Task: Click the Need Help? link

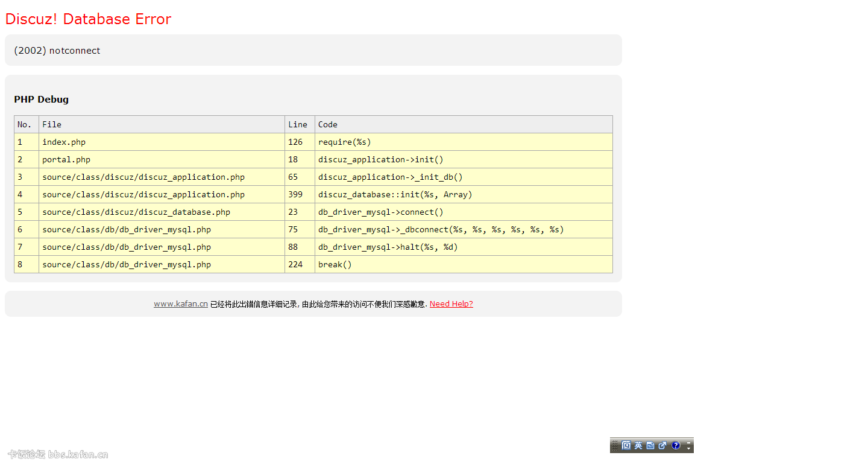Action: tap(451, 304)
